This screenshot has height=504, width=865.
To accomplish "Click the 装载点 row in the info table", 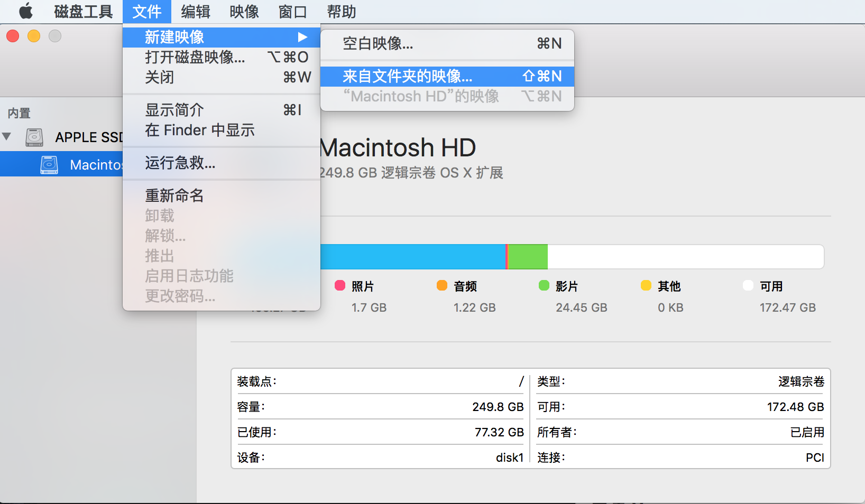I will point(380,381).
